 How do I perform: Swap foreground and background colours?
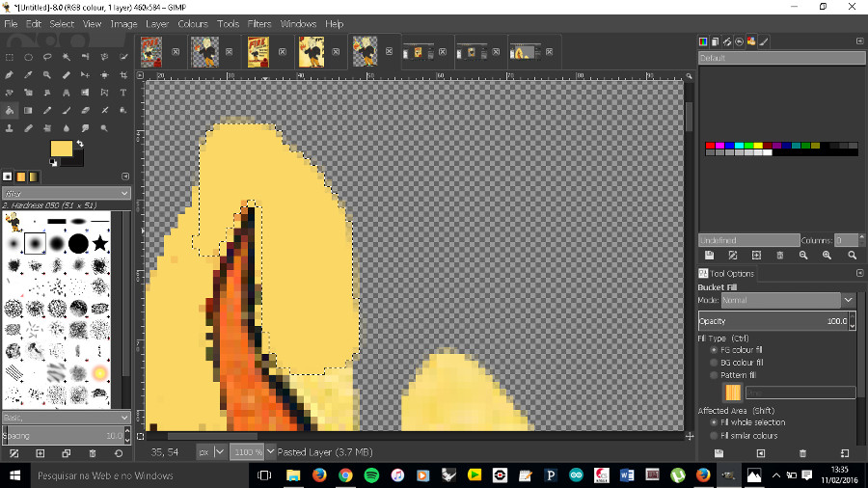[x=80, y=144]
